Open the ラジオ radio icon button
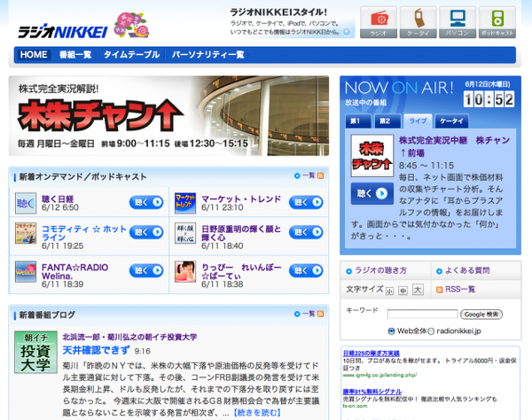Viewport: 532px width, 420px height. coord(379,22)
